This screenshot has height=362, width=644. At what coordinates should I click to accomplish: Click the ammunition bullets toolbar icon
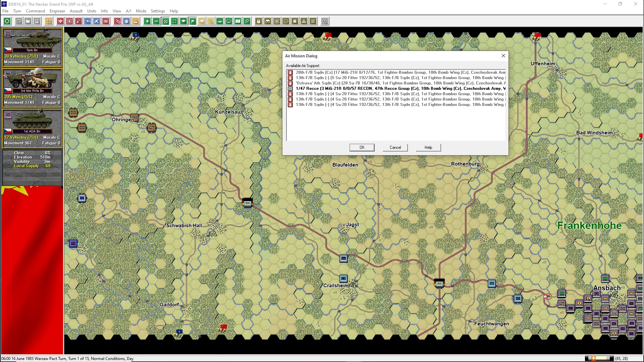[295, 21]
